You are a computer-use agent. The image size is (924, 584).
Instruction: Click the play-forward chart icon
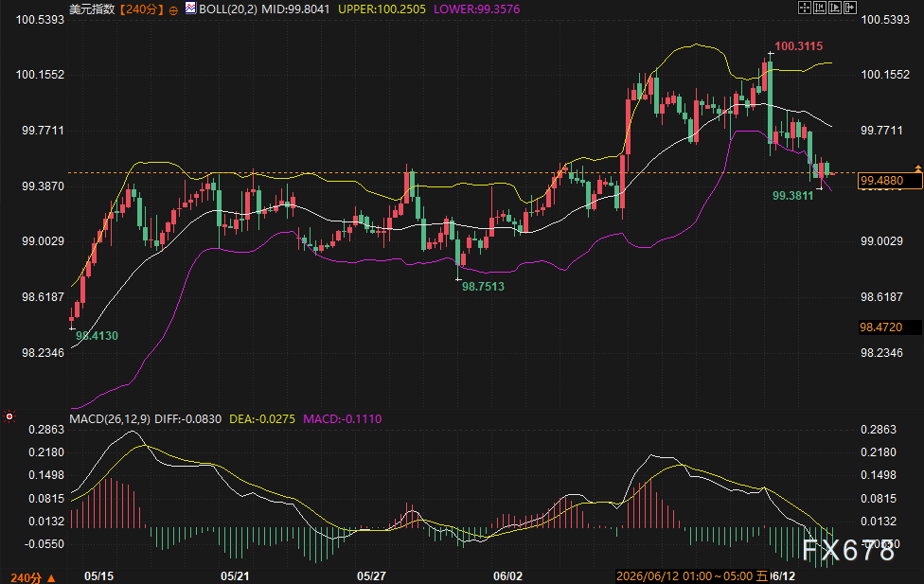[835, 8]
